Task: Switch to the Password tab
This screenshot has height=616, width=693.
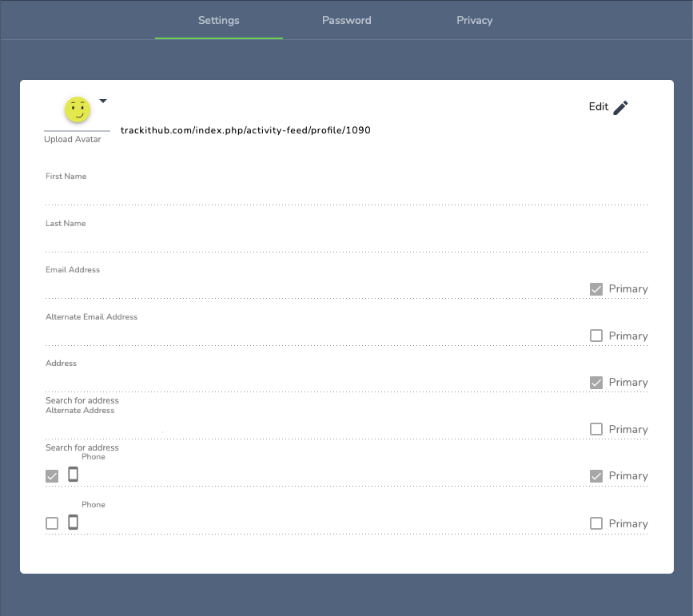Action: [x=346, y=20]
